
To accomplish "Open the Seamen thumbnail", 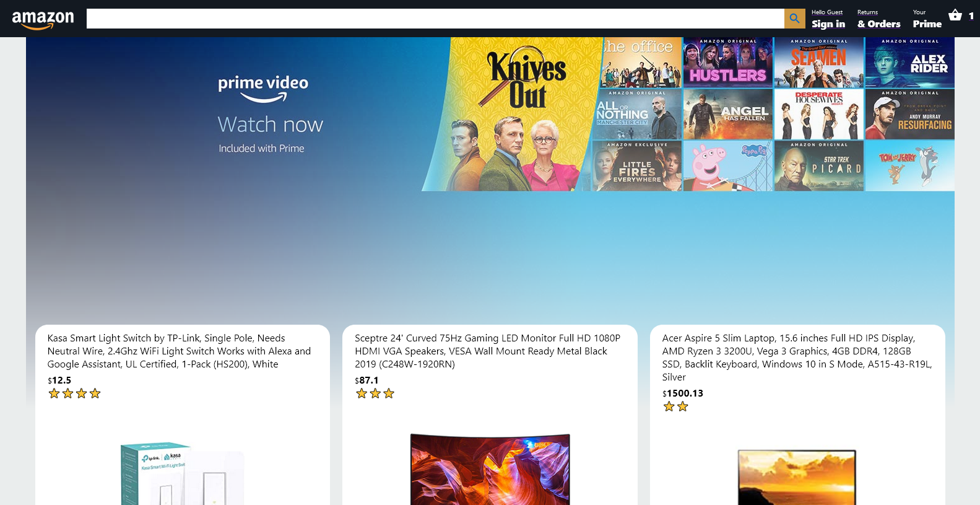I will point(818,62).
